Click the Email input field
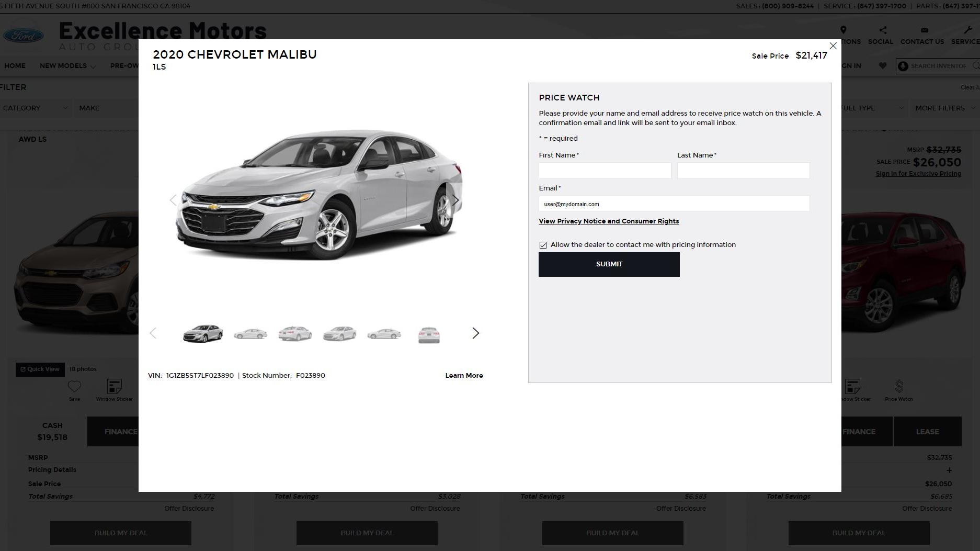Image resolution: width=980 pixels, height=551 pixels. [674, 204]
